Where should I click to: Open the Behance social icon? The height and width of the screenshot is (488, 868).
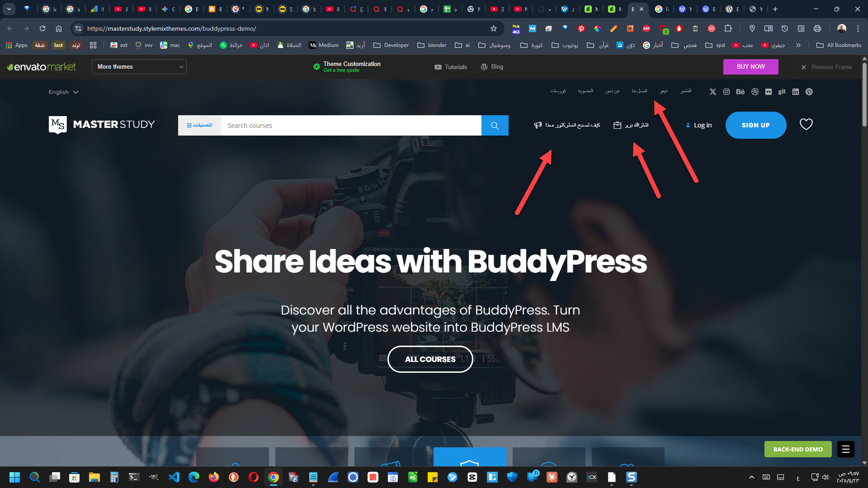pyautogui.click(x=740, y=92)
